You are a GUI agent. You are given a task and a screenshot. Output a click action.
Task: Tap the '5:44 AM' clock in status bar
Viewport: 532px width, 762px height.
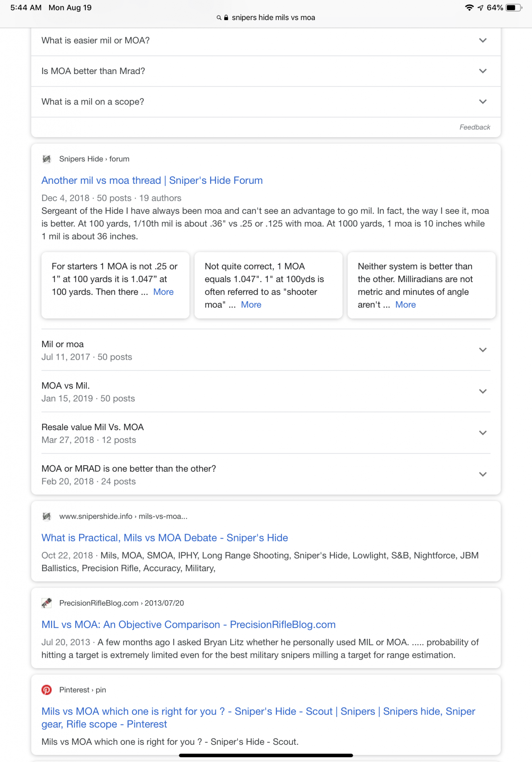coord(26,8)
